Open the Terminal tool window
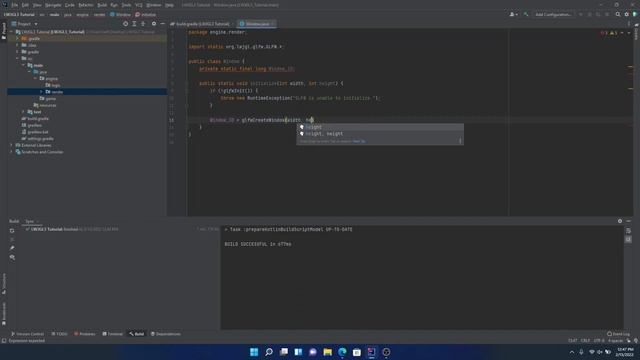This screenshot has width=640, height=360. (113, 334)
